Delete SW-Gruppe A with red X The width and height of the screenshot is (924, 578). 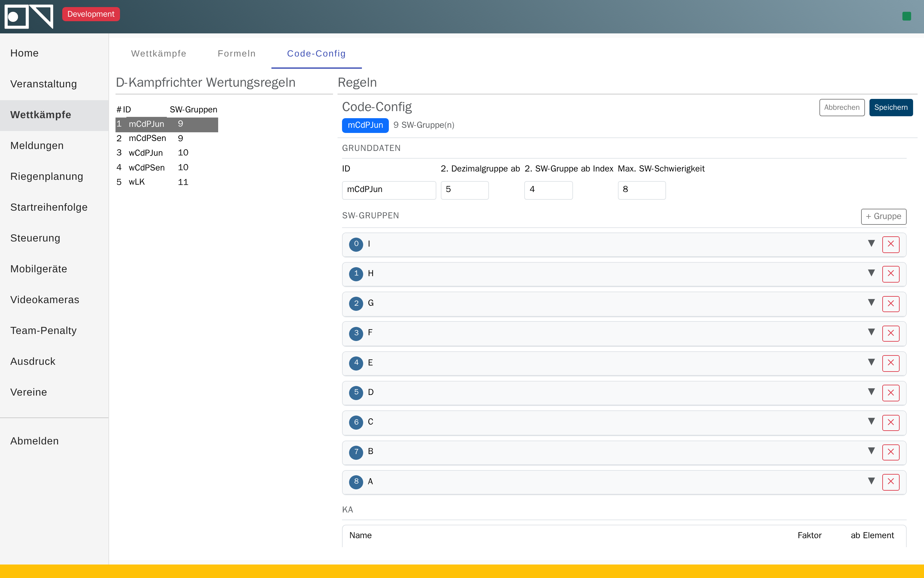(x=890, y=482)
